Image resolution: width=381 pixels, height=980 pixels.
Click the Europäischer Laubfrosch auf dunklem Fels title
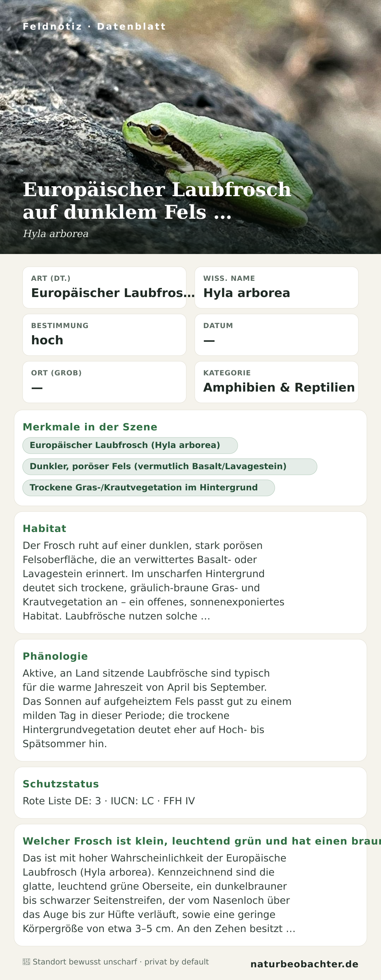click(157, 200)
